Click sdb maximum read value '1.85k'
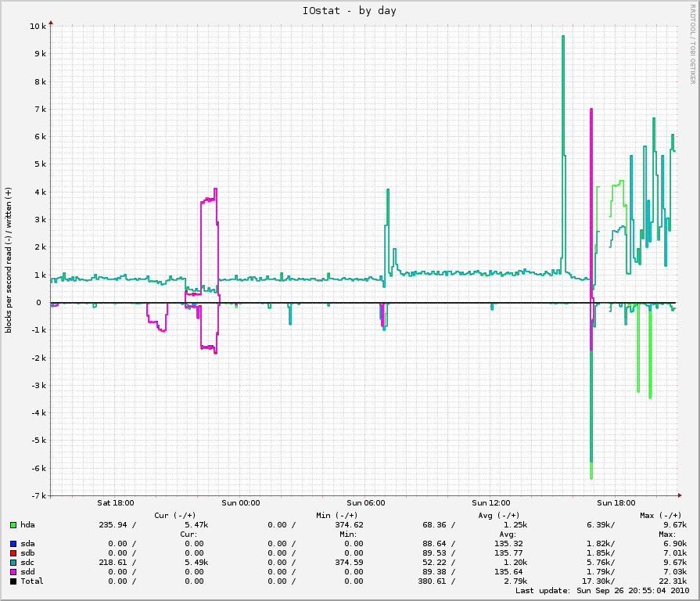 pos(598,553)
